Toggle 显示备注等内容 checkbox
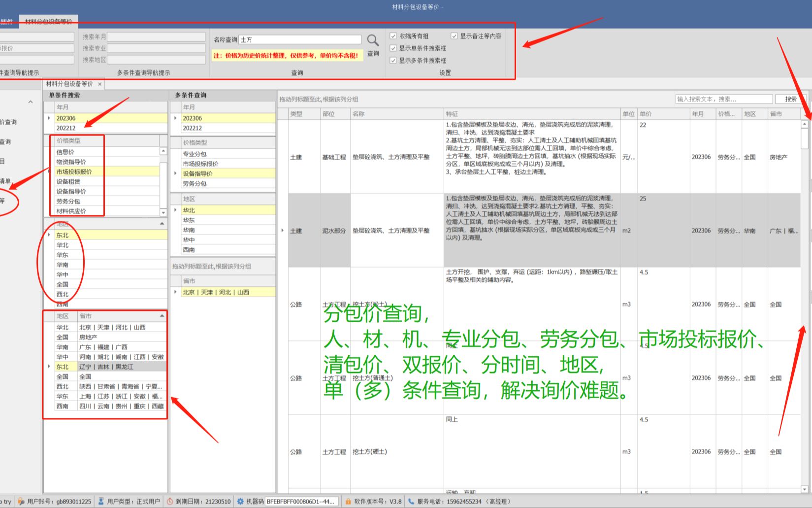 click(x=454, y=36)
